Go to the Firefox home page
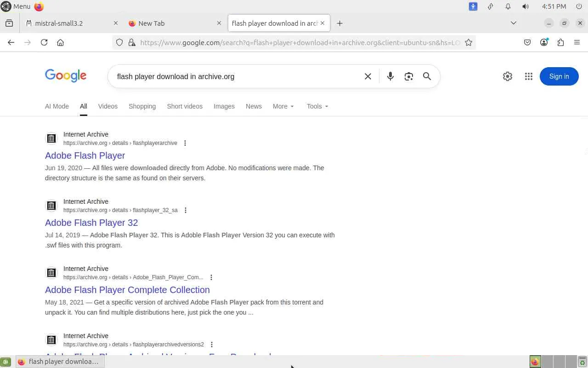 point(60,42)
